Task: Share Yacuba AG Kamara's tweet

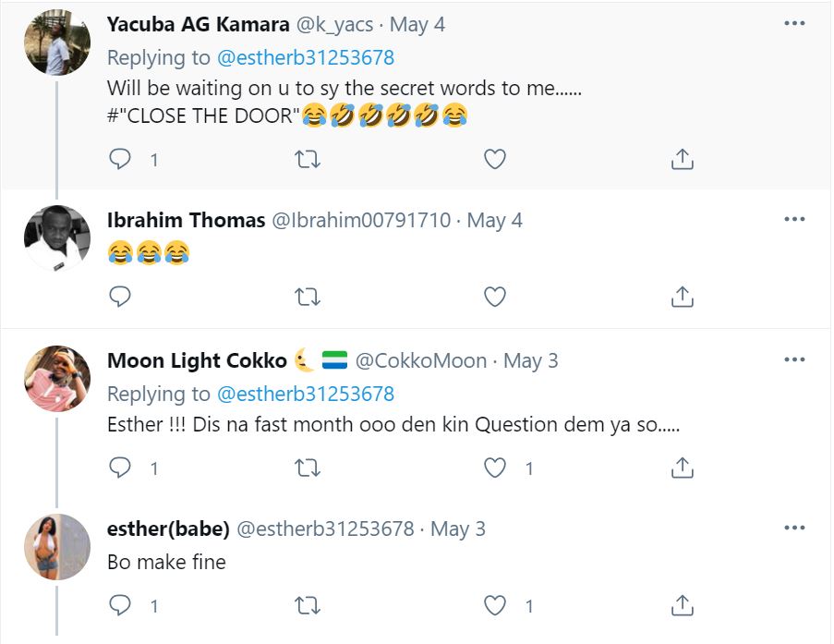Action: click(x=682, y=159)
